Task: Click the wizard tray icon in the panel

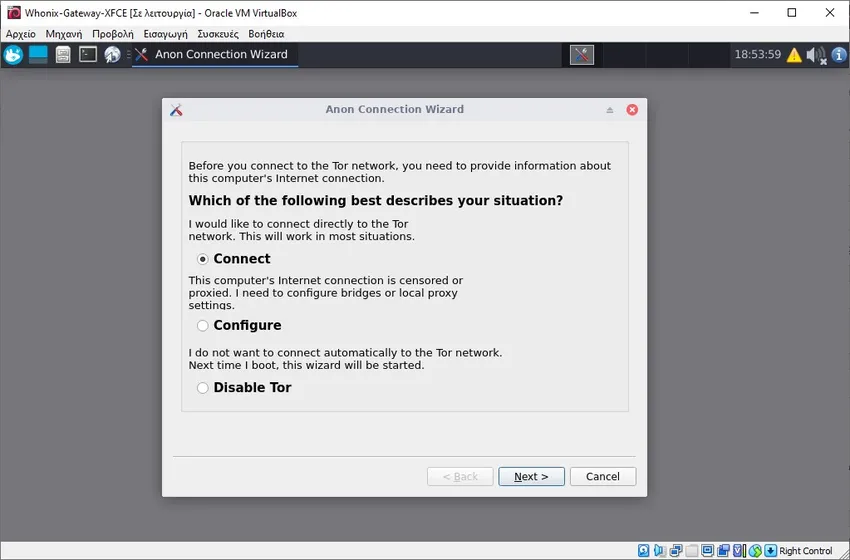Action: tap(582, 55)
